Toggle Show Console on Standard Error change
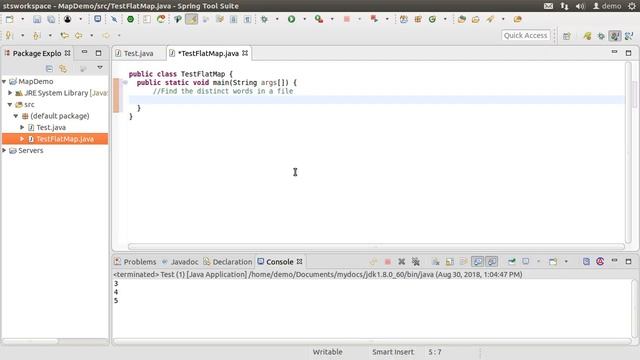 pyautogui.click(x=492, y=262)
